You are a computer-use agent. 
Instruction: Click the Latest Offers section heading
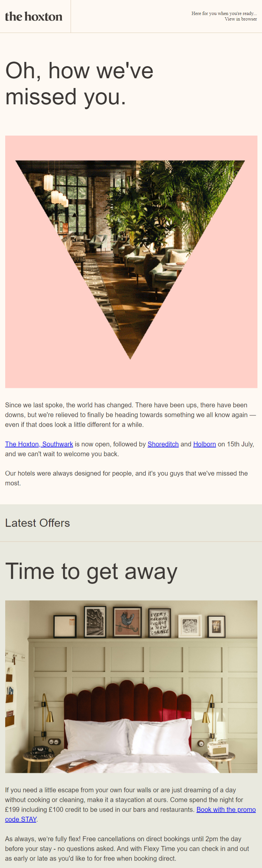pyautogui.click(x=37, y=522)
